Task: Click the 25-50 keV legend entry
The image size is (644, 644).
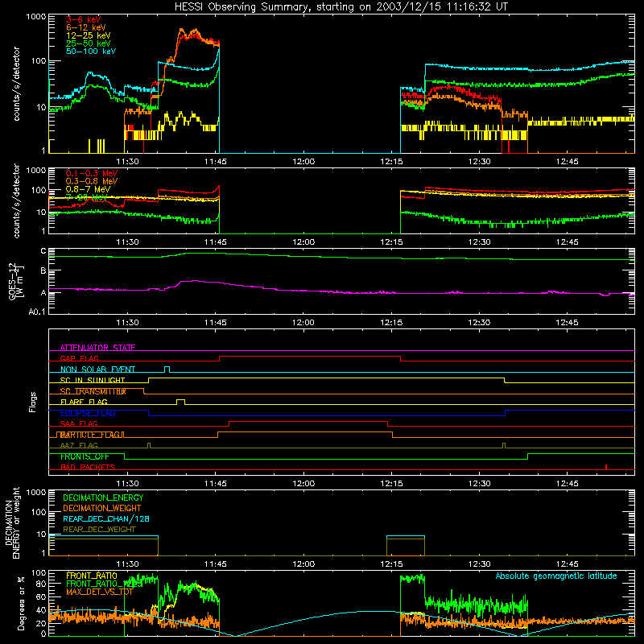Action: [x=88, y=43]
